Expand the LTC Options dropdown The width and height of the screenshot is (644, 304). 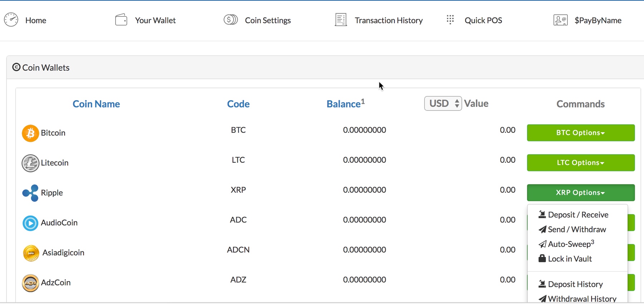point(581,163)
